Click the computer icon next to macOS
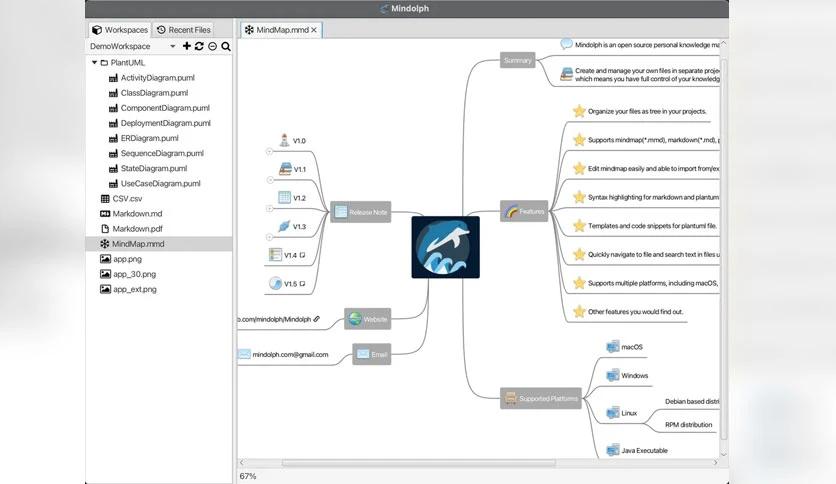Viewport: 836px width, 484px height. (613, 346)
